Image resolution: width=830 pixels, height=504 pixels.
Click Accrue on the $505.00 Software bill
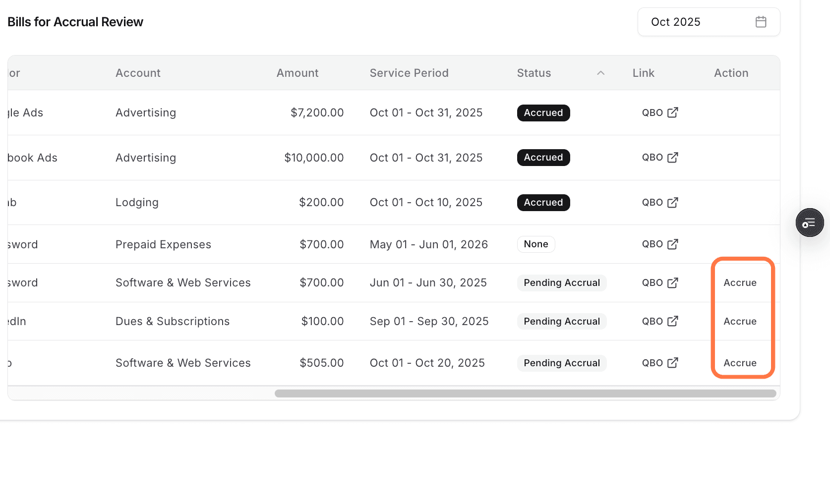pos(740,363)
